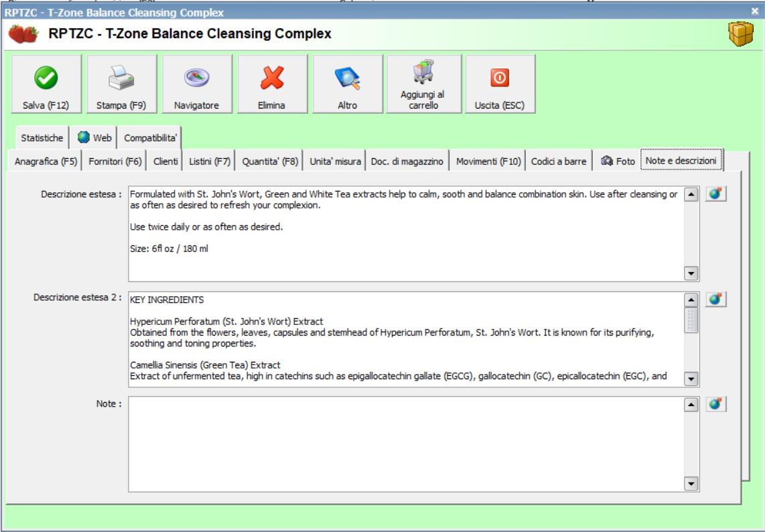Open the Foto tab
The image size is (765, 532).
(x=618, y=161)
